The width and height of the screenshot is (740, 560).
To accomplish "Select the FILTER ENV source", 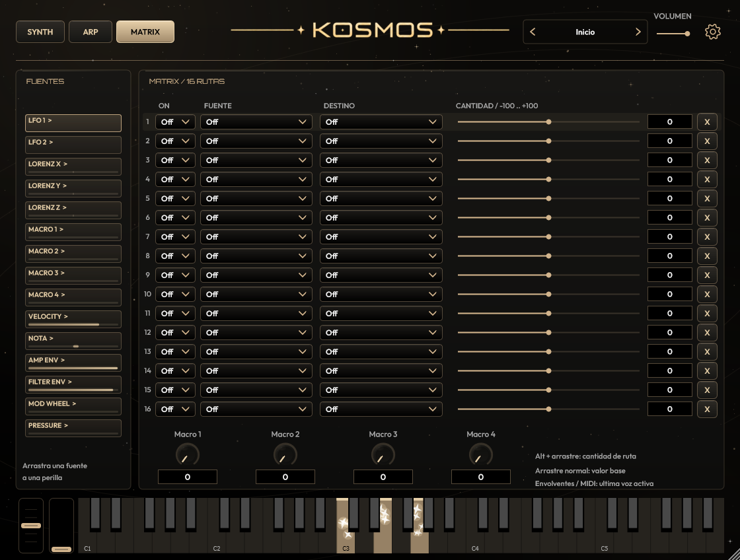I will [x=73, y=384].
